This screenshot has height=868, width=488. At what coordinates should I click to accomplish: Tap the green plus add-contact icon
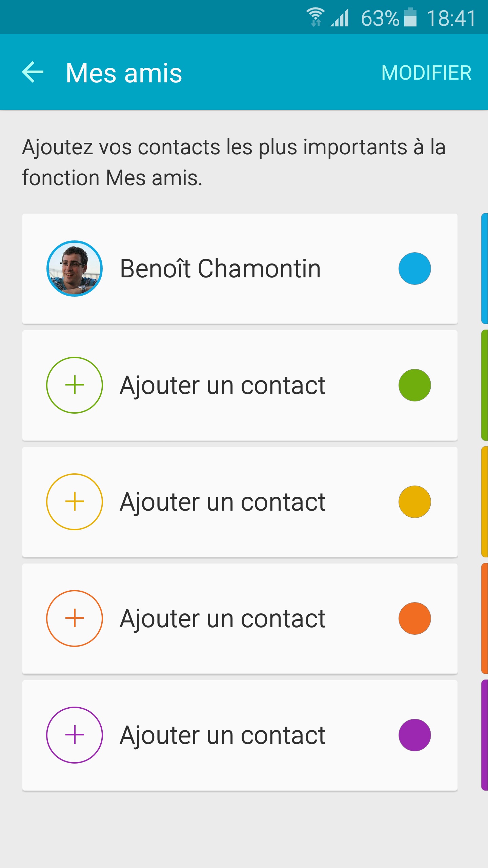click(x=75, y=385)
